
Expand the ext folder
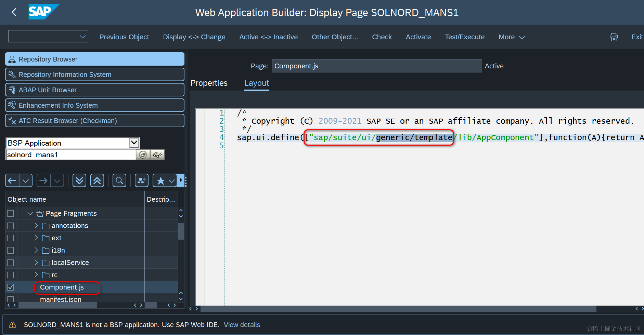tap(36, 238)
